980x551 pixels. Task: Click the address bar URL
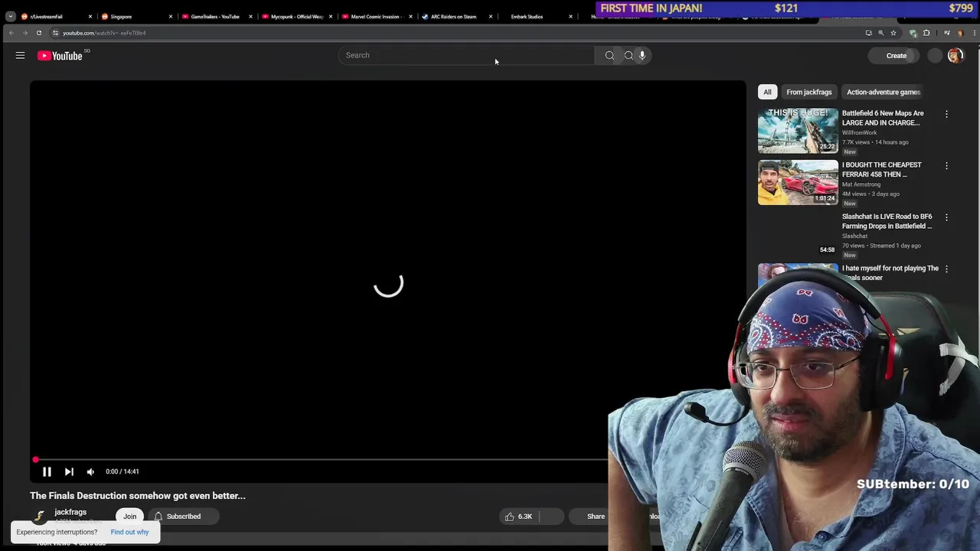(104, 33)
